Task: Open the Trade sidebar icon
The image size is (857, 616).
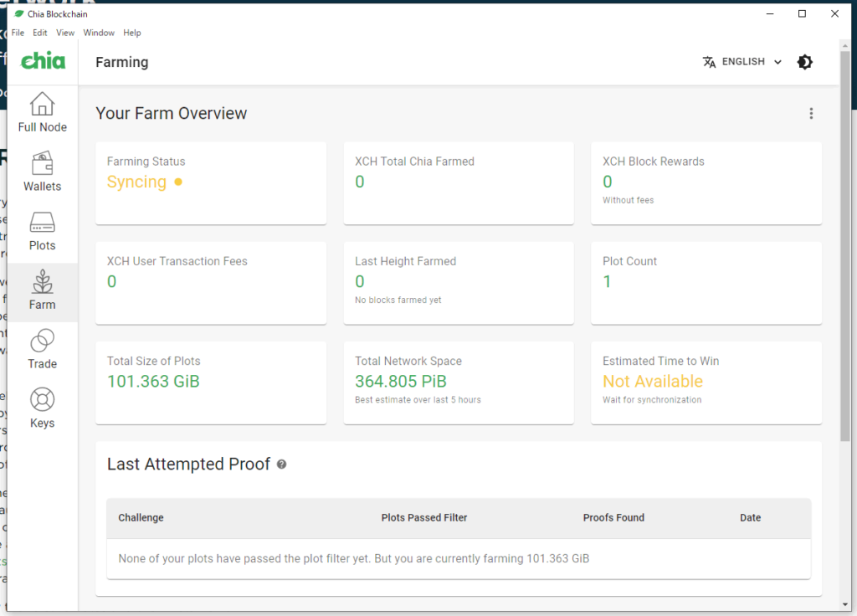Action: click(42, 341)
